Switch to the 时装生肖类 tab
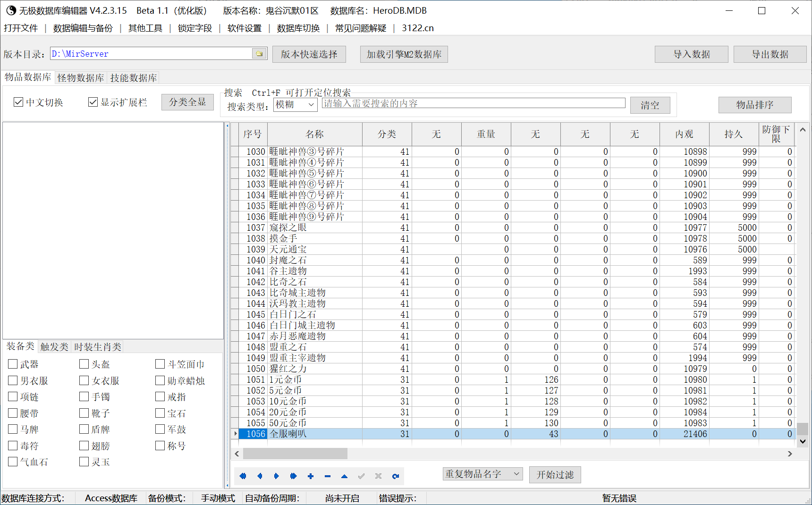812x505 pixels. [x=98, y=347]
